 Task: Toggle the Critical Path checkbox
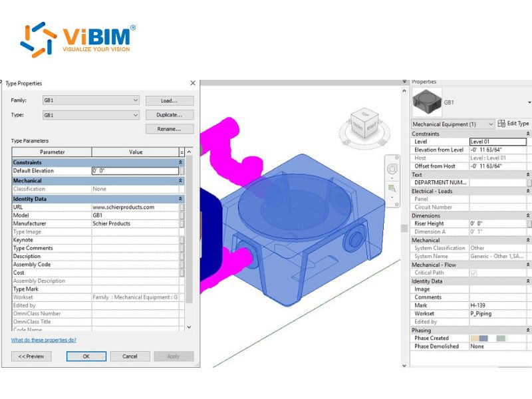tap(474, 273)
